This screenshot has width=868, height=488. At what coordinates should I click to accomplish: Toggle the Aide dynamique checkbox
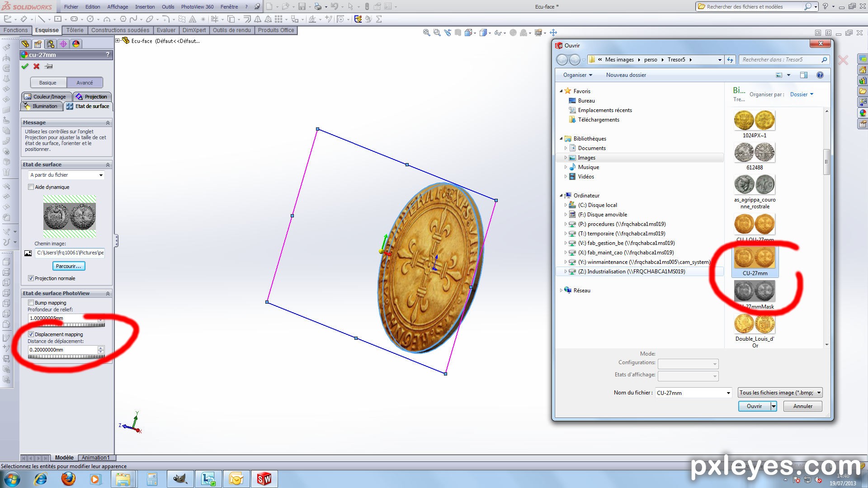[31, 187]
